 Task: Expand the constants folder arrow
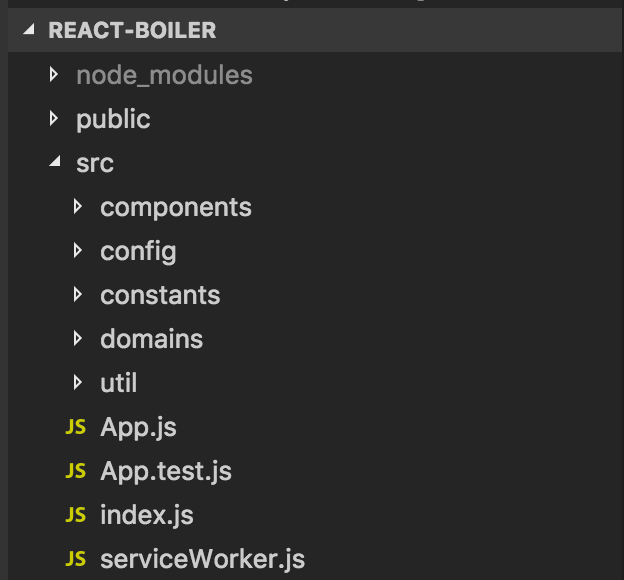coord(78,295)
